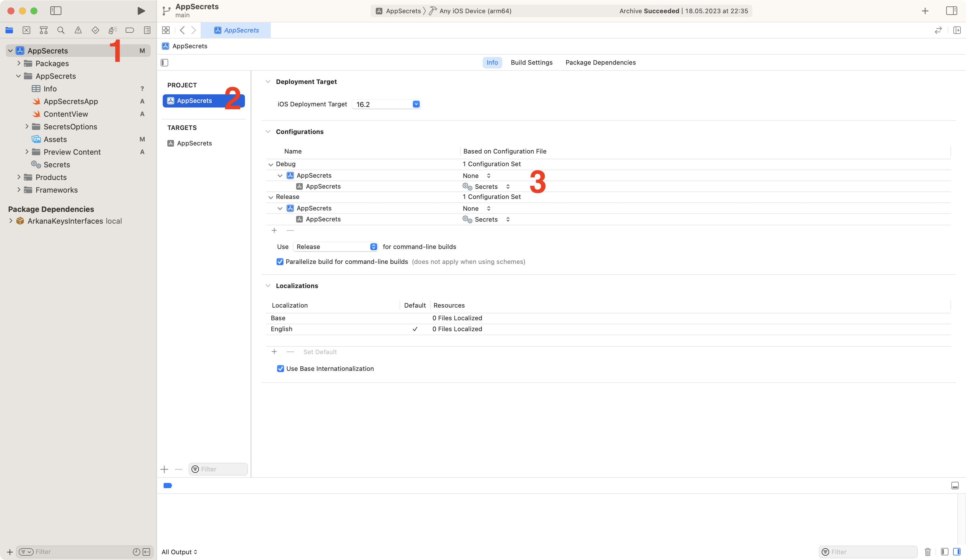
Task: Change Debug target Secrets configuration popup
Action: click(486, 187)
